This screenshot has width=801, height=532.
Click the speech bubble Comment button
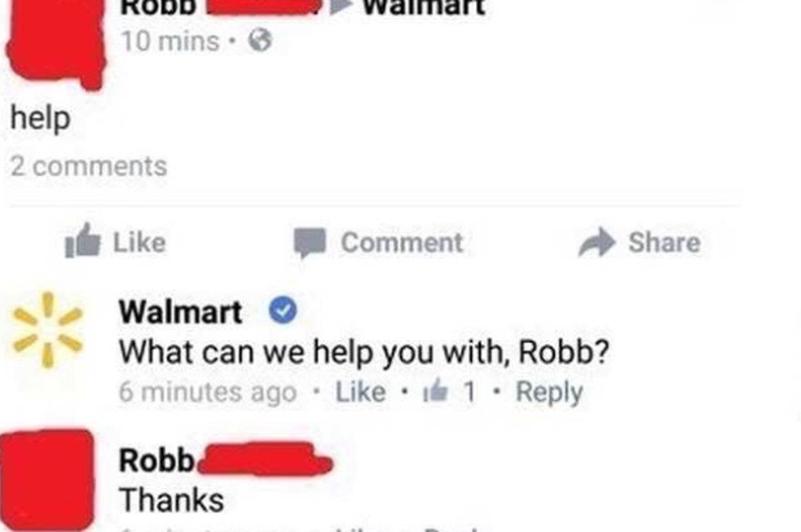[x=378, y=242]
